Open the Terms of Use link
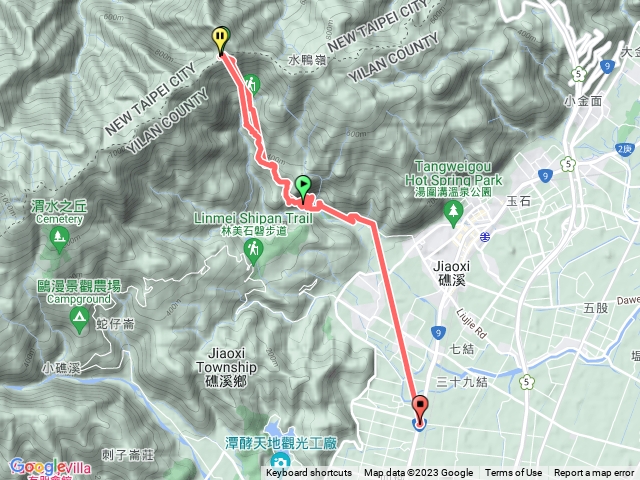Viewport: 640px width, 480px height. [513, 473]
